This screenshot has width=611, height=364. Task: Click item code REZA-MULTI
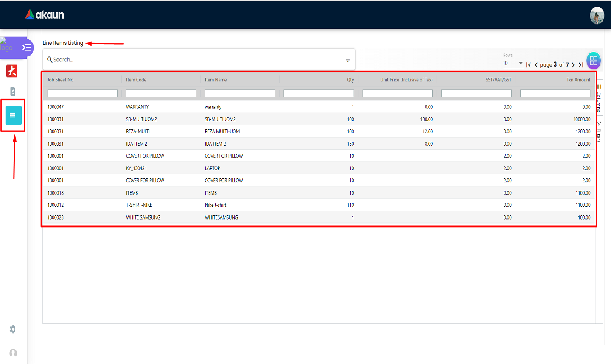(x=138, y=132)
